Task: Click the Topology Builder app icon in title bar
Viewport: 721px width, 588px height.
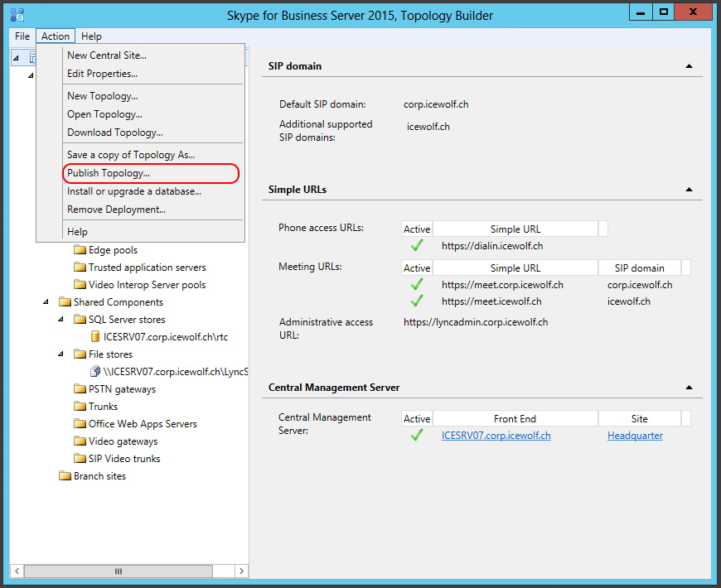Action: point(17,15)
